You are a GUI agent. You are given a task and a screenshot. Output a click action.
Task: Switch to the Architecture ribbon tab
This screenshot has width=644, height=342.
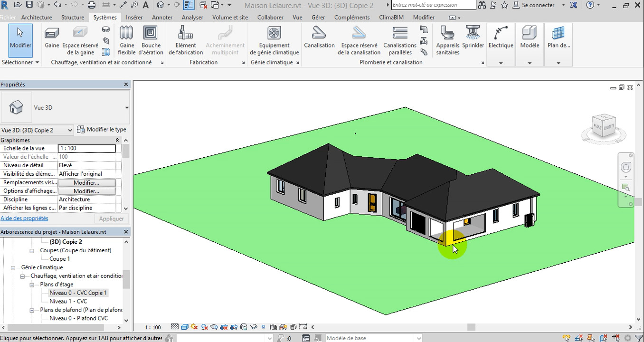(x=37, y=17)
